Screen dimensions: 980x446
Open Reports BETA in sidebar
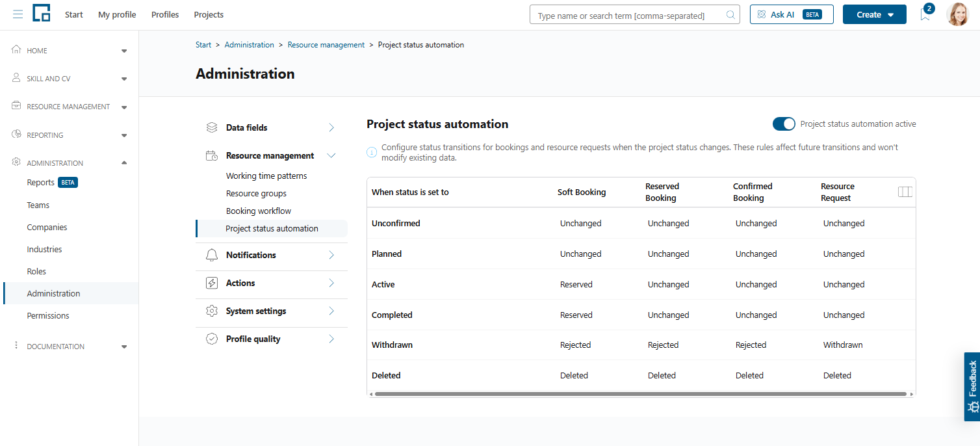[x=52, y=182]
